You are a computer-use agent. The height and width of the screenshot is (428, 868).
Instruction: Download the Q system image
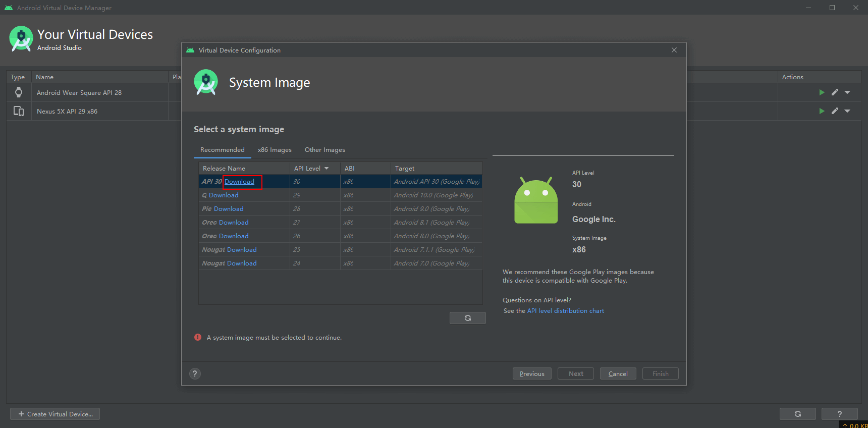224,195
